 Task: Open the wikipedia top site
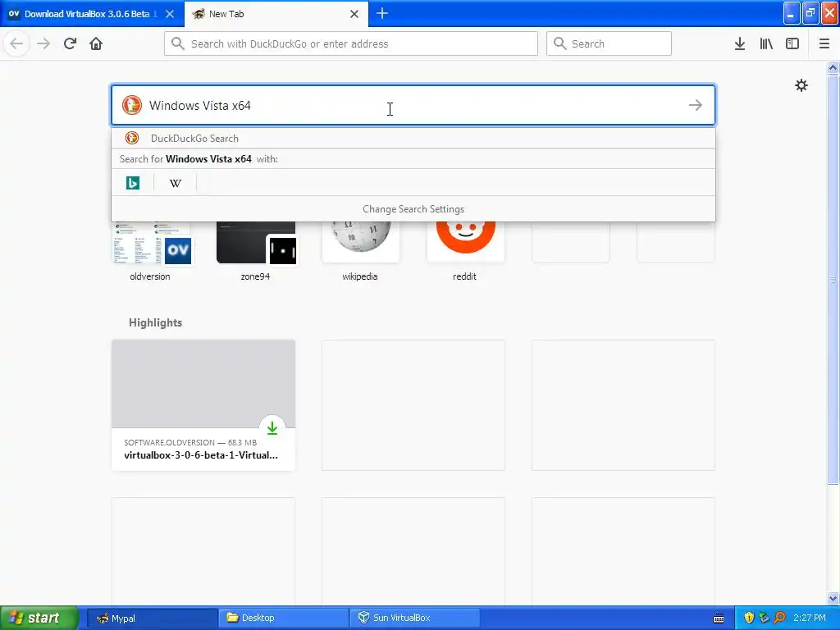[360, 252]
